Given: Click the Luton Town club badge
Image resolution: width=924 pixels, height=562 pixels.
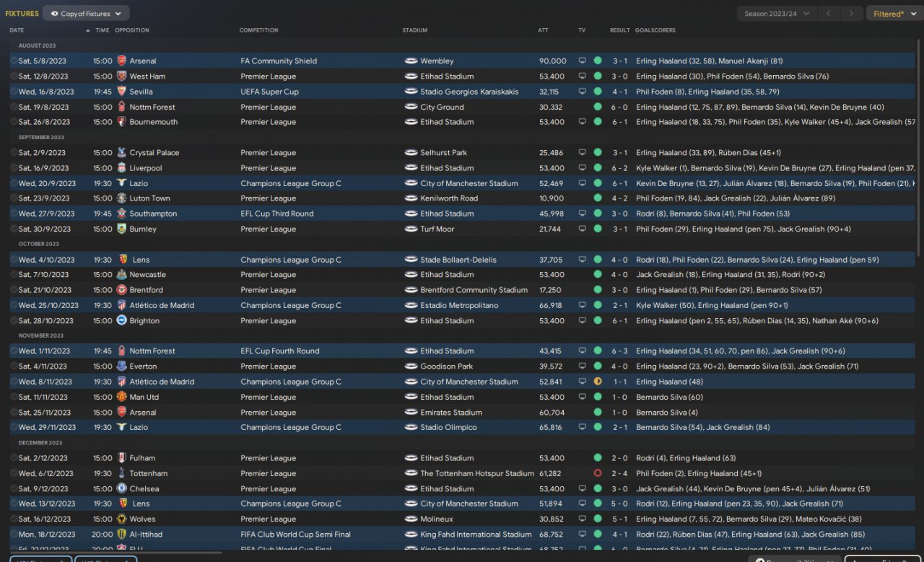Looking at the screenshot, I should click(x=121, y=198).
